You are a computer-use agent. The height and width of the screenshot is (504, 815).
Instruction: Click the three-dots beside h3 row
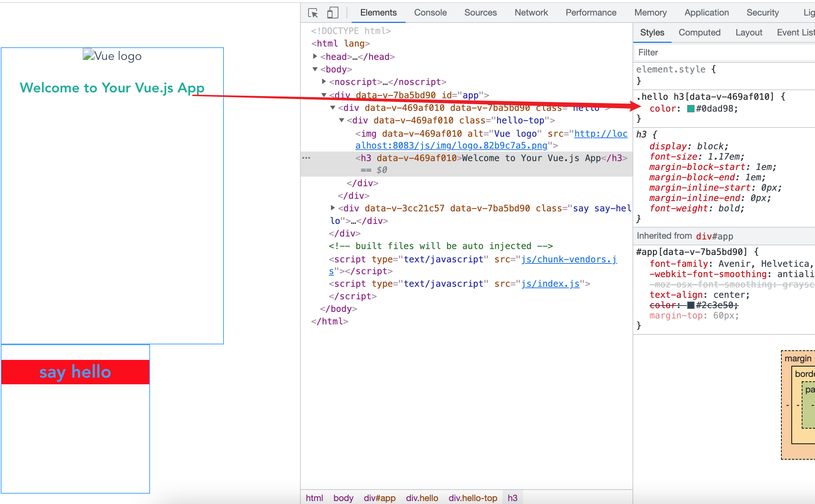pyautogui.click(x=306, y=158)
